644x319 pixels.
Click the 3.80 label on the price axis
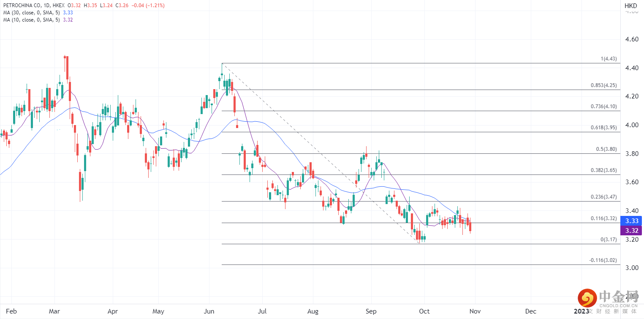pos(632,154)
